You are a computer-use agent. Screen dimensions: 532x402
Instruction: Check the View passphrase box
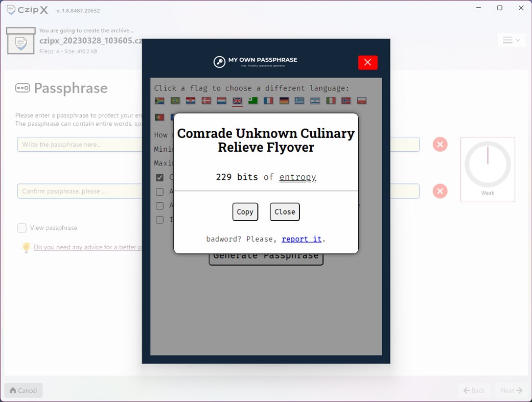[x=21, y=228]
